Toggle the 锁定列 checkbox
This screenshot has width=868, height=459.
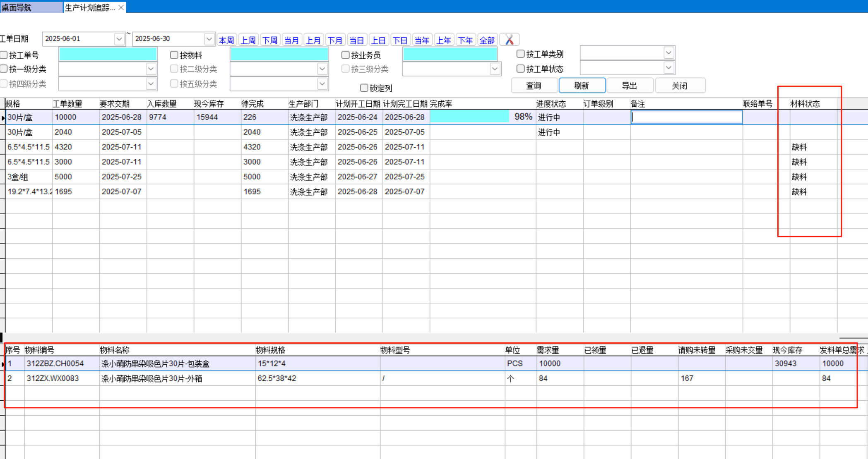click(x=364, y=88)
